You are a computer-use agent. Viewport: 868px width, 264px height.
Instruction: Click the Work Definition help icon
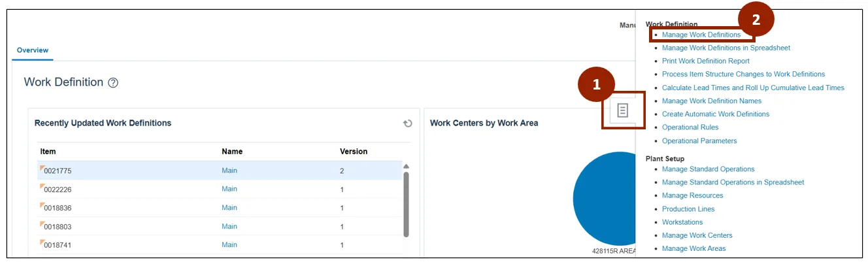[x=113, y=83]
